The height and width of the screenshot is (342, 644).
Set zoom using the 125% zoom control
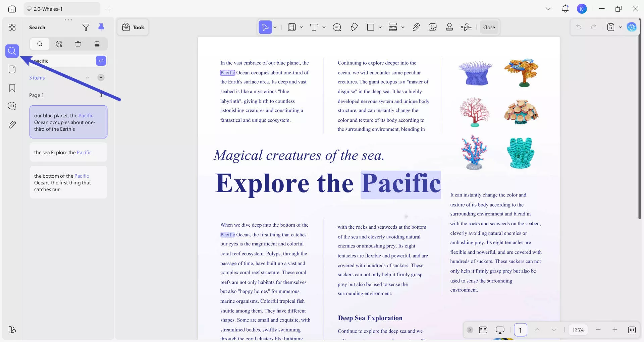[x=578, y=330]
